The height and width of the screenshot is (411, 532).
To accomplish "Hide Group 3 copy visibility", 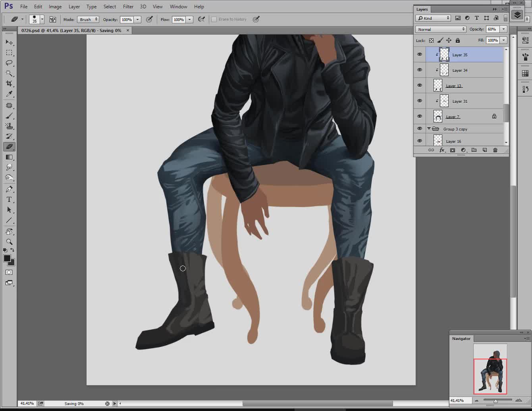I will [420, 129].
